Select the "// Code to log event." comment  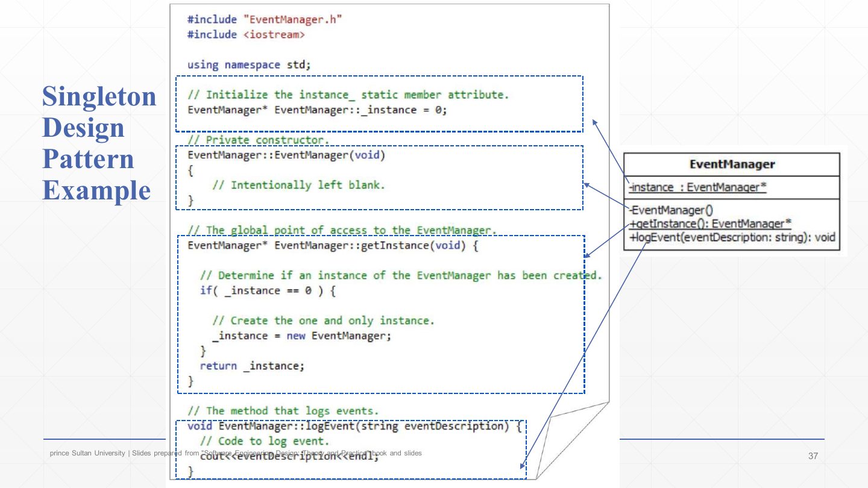click(265, 441)
